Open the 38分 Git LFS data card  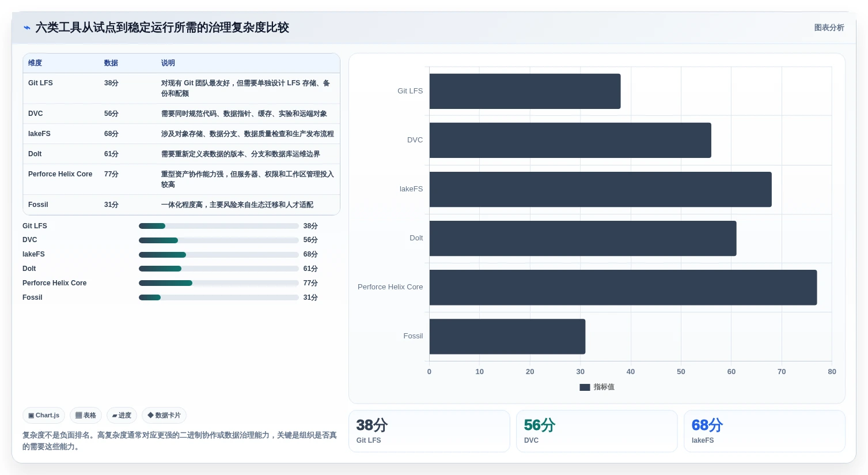pyautogui.click(x=429, y=431)
